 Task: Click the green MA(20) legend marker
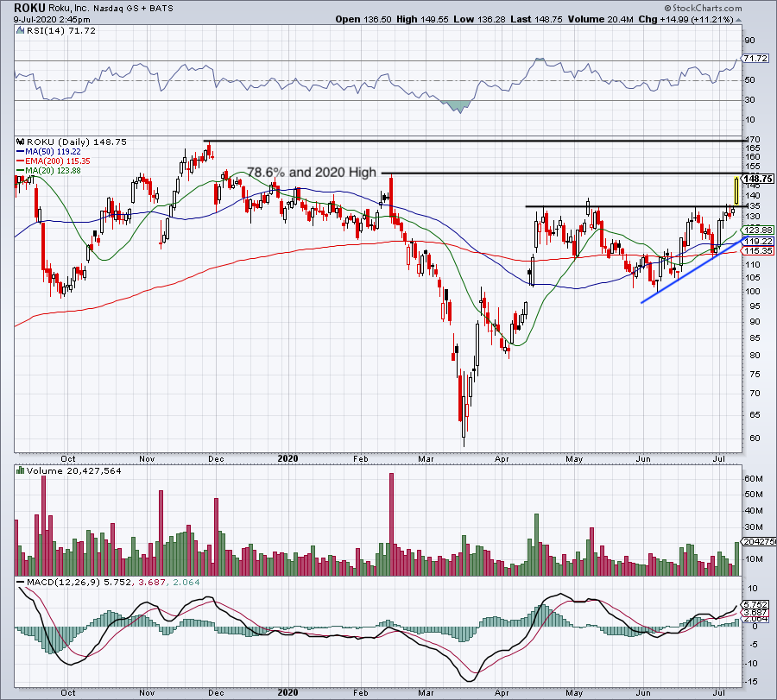click(21, 170)
